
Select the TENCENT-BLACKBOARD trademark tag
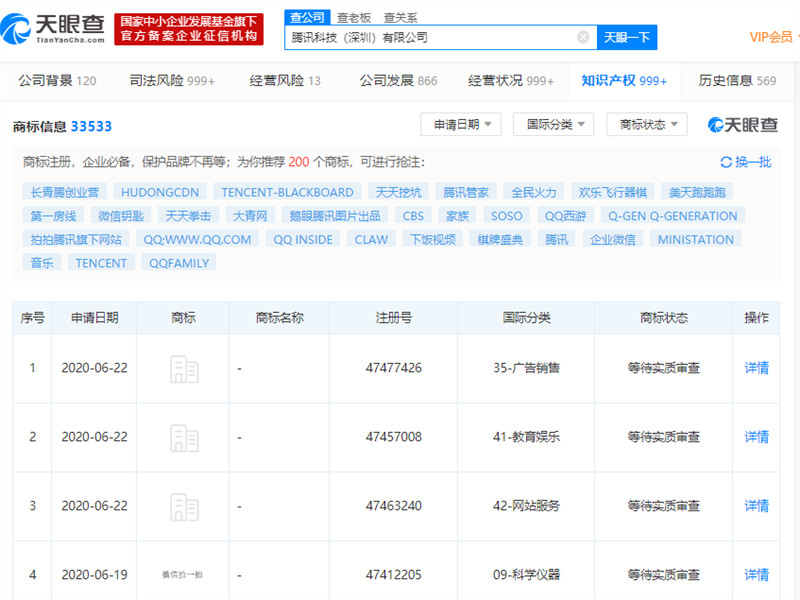click(x=287, y=192)
